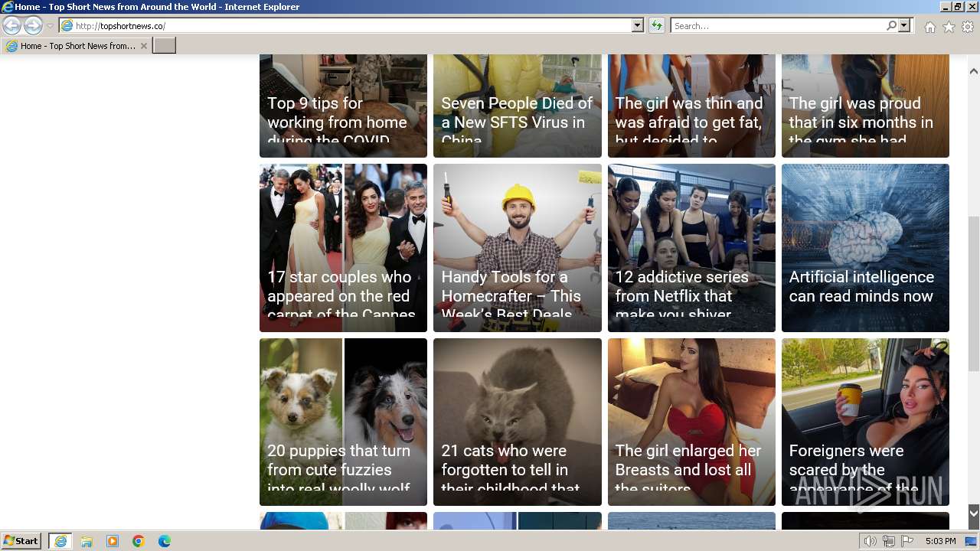Open the Home page icon
The image size is (980, 551).
[x=929, y=27]
